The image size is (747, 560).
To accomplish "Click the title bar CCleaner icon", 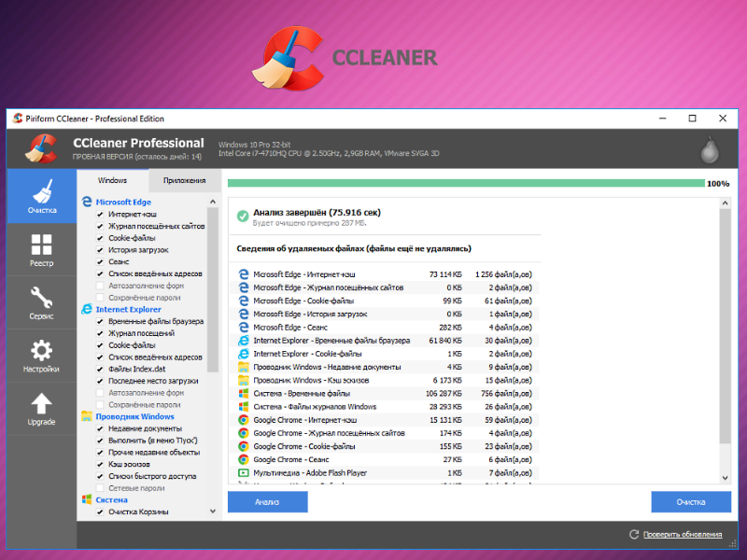I will pos(18,119).
